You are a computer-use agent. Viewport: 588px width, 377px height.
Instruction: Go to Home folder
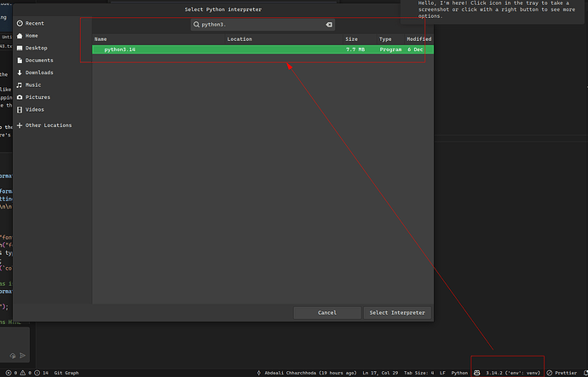point(32,36)
